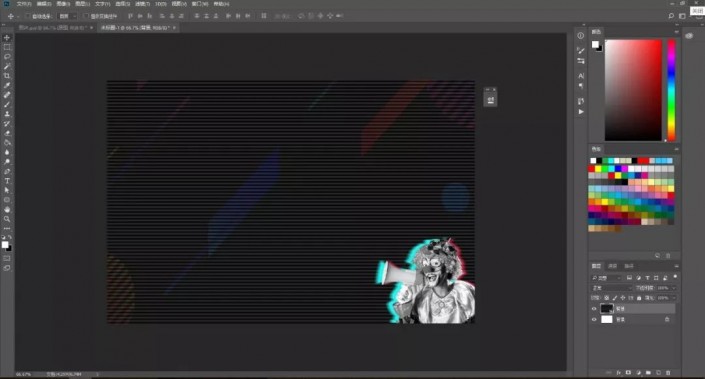705x379 pixels.
Task: Open the Color panel flyout menu
Action: (676, 32)
